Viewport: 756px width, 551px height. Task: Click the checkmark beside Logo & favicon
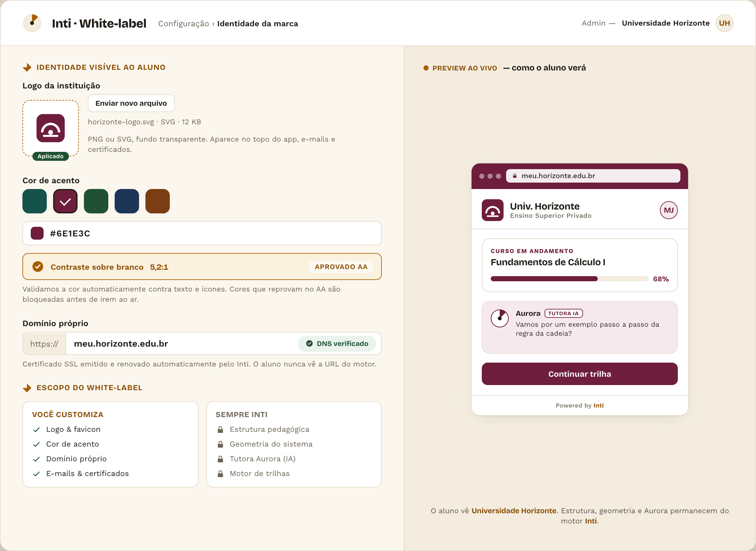coord(37,430)
